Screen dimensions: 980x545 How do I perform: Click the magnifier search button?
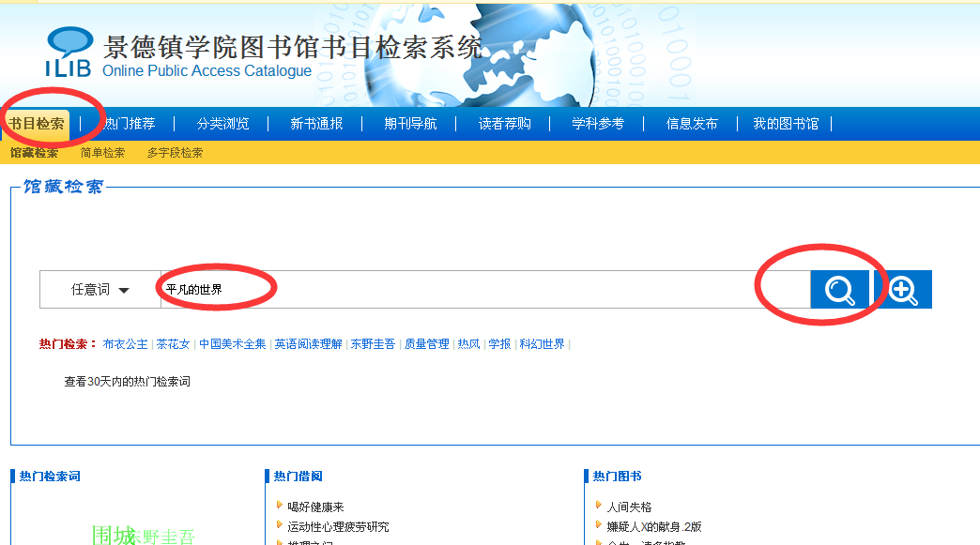coord(839,290)
